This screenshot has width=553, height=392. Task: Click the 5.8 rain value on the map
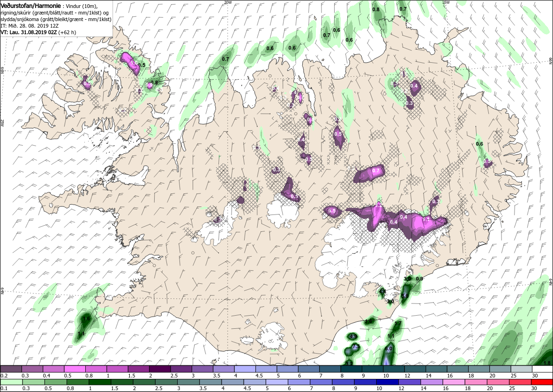[405, 296]
